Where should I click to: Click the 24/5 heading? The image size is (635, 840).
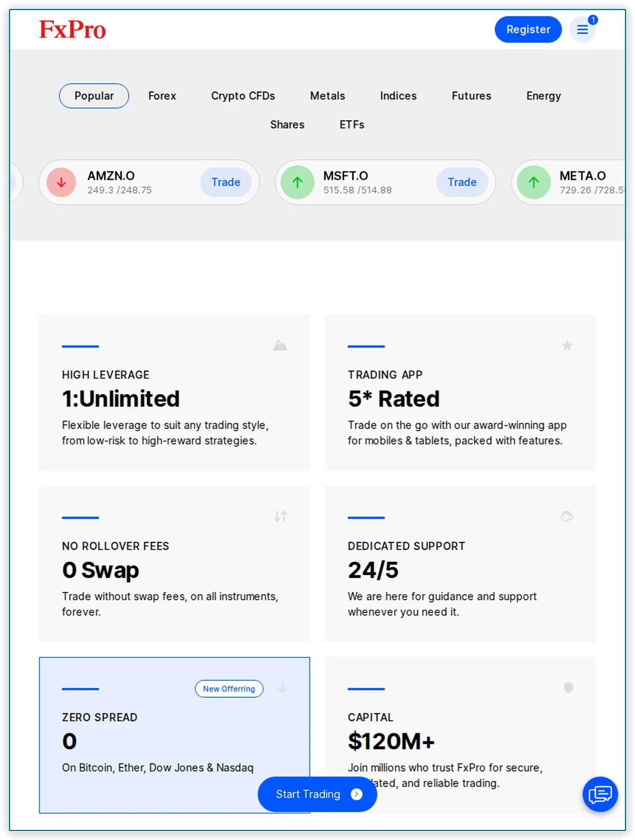pyautogui.click(x=373, y=570)
